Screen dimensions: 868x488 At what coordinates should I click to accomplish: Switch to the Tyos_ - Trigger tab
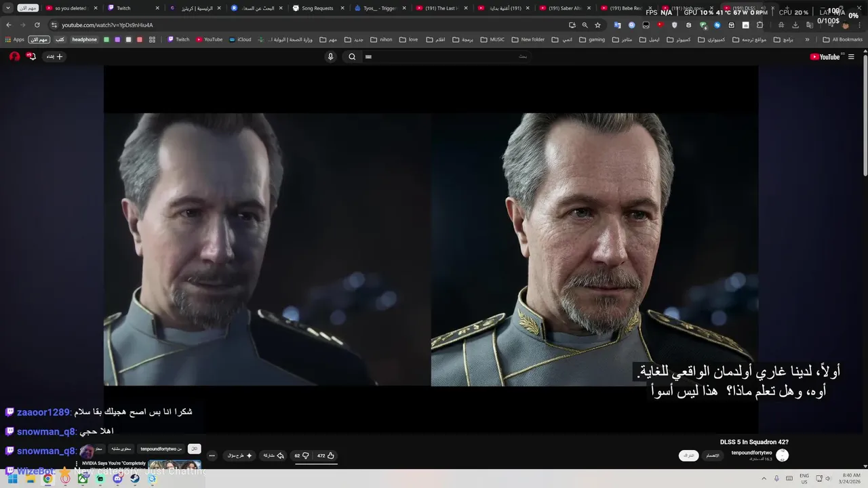380,8
